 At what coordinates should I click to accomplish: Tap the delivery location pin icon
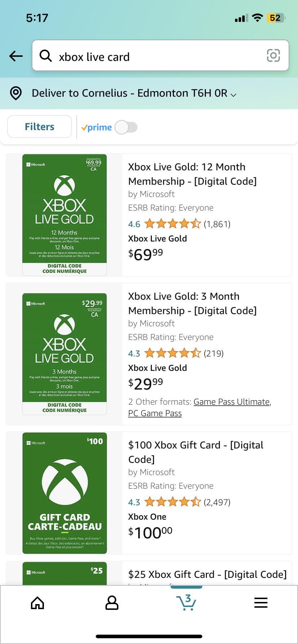pyautogui.click(x=16, y=93)
